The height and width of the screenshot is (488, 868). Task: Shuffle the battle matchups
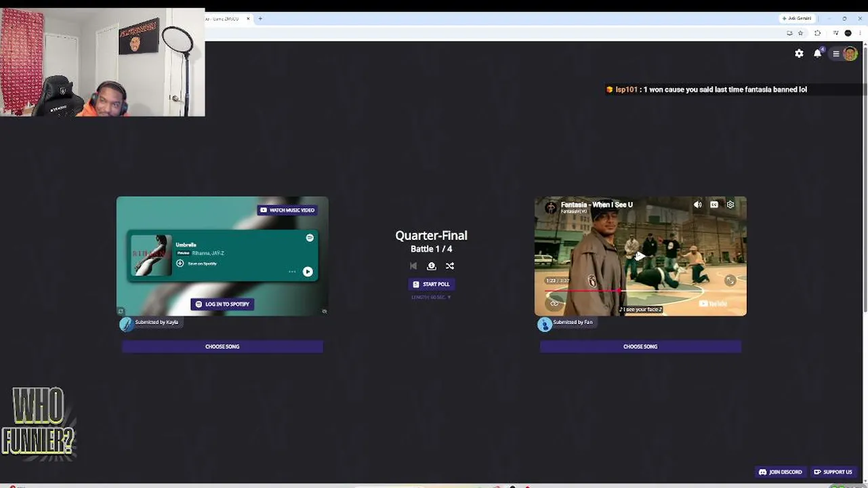(450, 266)
